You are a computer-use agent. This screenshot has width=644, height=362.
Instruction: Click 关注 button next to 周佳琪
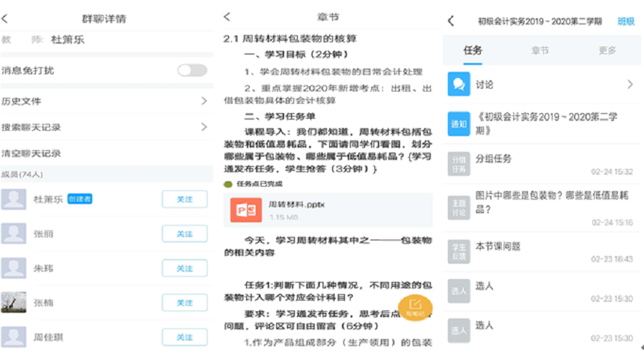pos(185,337)
